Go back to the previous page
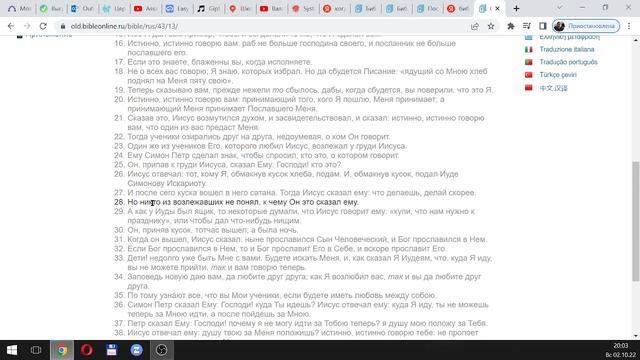The width and height of the screenshot is (640, 360). 11,26
